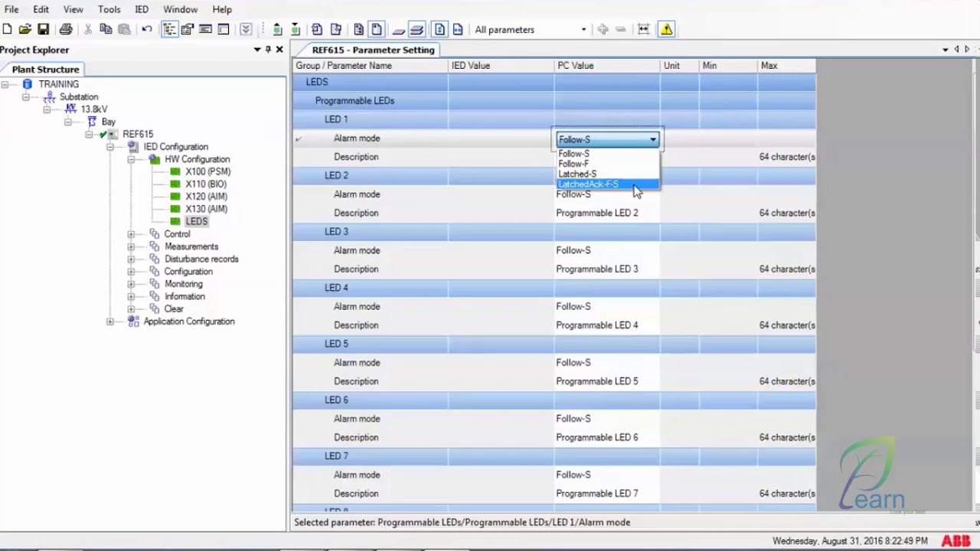Click the Cut scissors icon
The image size is (980, 551).
88,29
